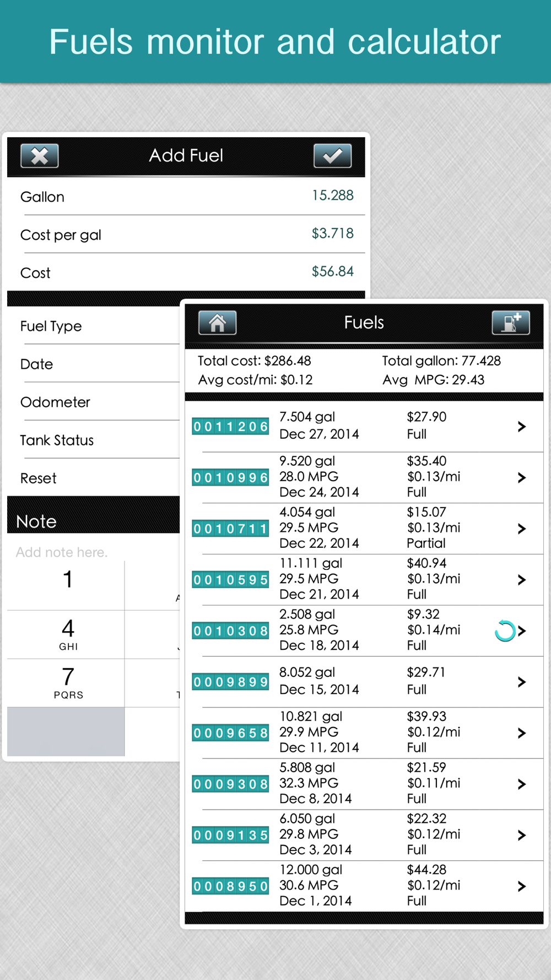Screen dimensions: 551x980
Task: Tap the refresh circle icon on Dec 18 entry
Action: (505, 631)
